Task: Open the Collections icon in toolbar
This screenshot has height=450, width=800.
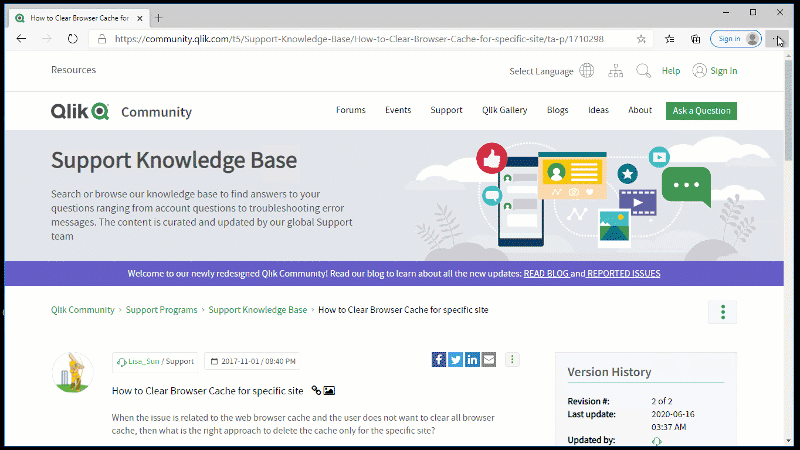Action: click(x=695, y=39)
